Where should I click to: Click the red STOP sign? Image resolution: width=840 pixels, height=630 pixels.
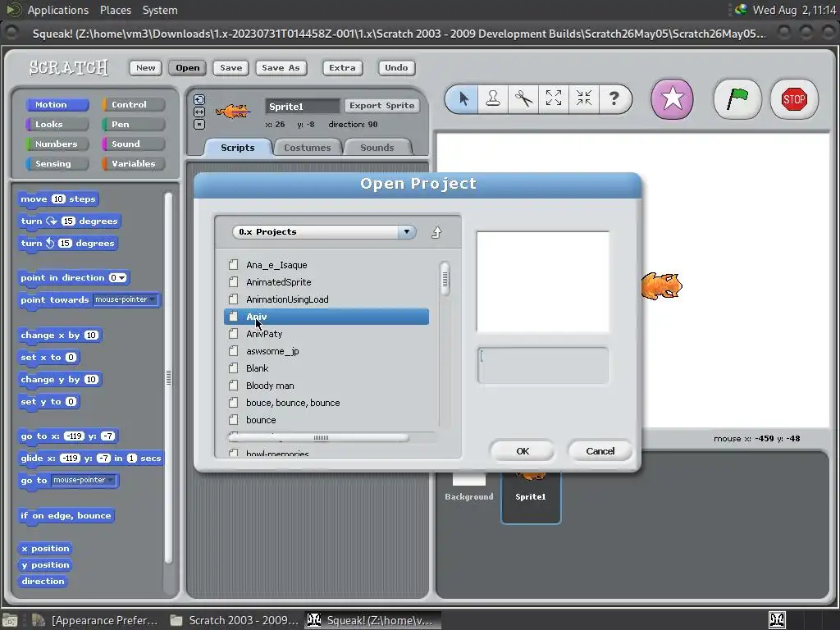tap(794, 99)
